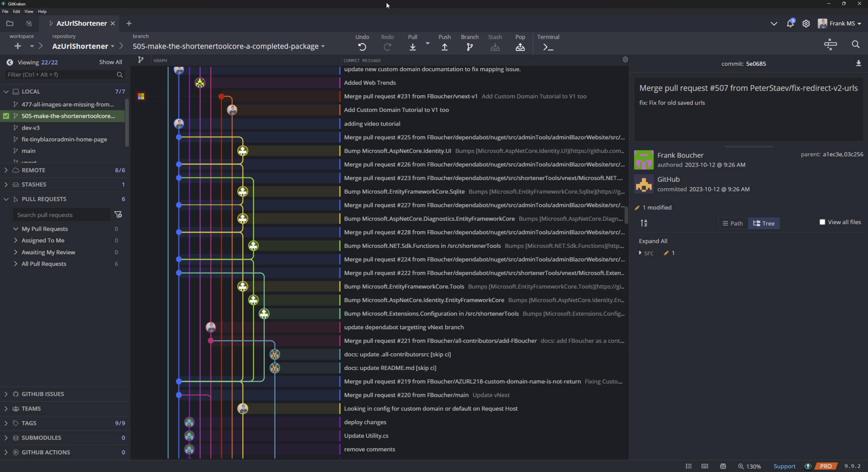Switch the diff view to Path mode

click(x=732, y=223)
